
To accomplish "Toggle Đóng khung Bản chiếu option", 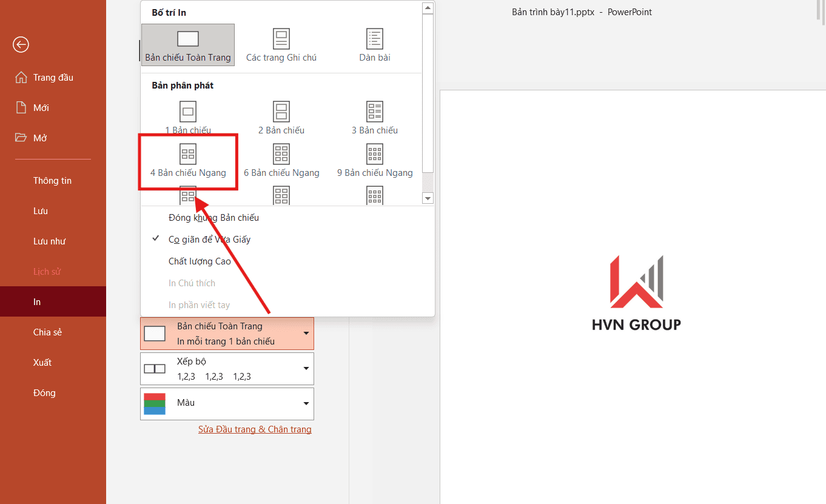I will [213, 217].
